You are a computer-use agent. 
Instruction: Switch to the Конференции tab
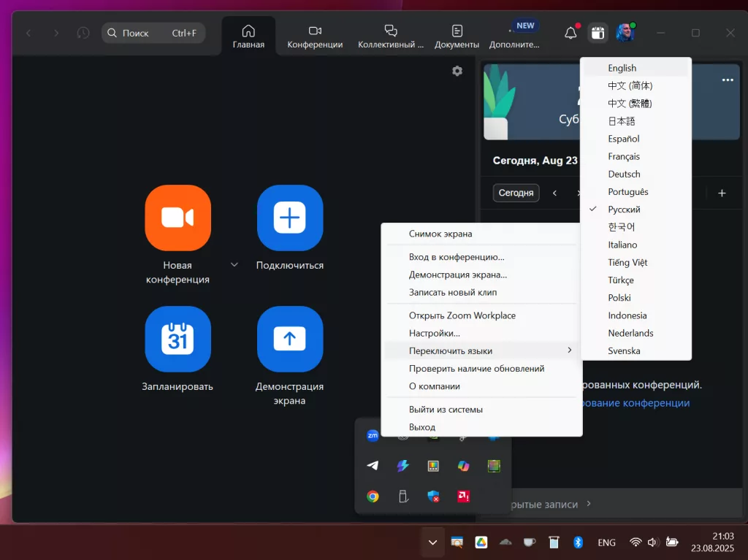[315, 37]
